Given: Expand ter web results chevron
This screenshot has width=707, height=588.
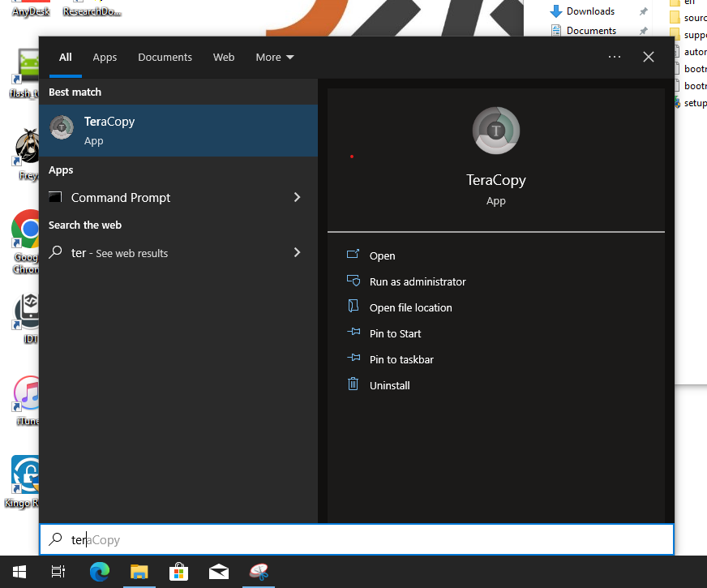Looking at the screenshot, I should click(297, 252).
